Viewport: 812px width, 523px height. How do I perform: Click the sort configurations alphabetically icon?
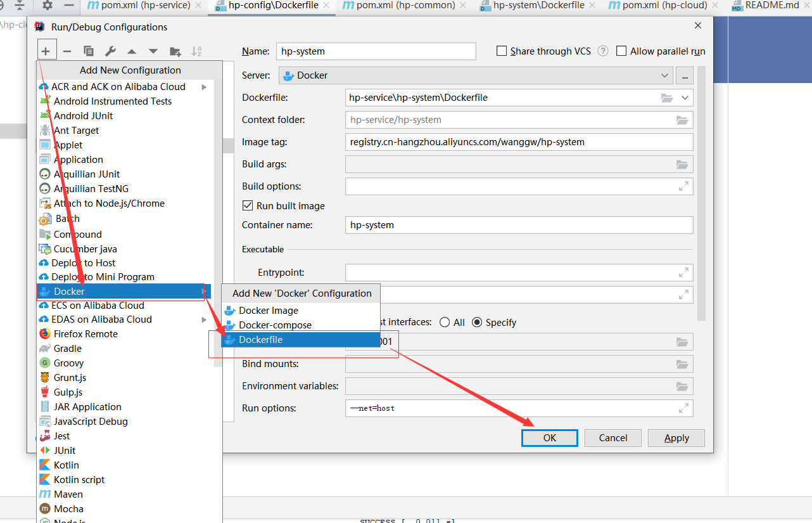[x=196, y=51]
